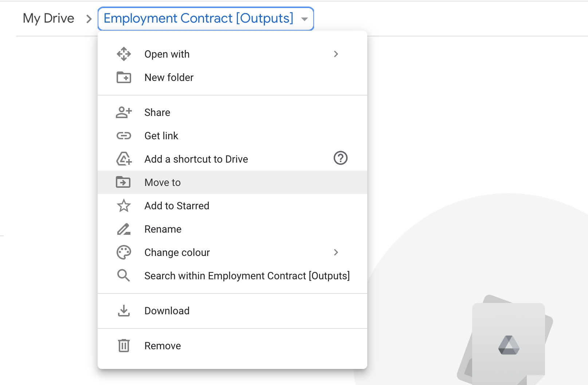Click the Add to Starred star icon

(124, 206)
